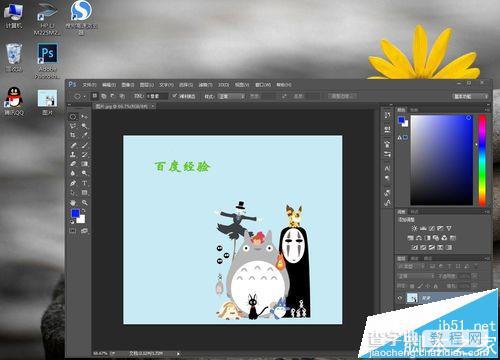The image size is (500, 360).
Task: Open the layer blend mode dropdown
Action: coord(416,276)
